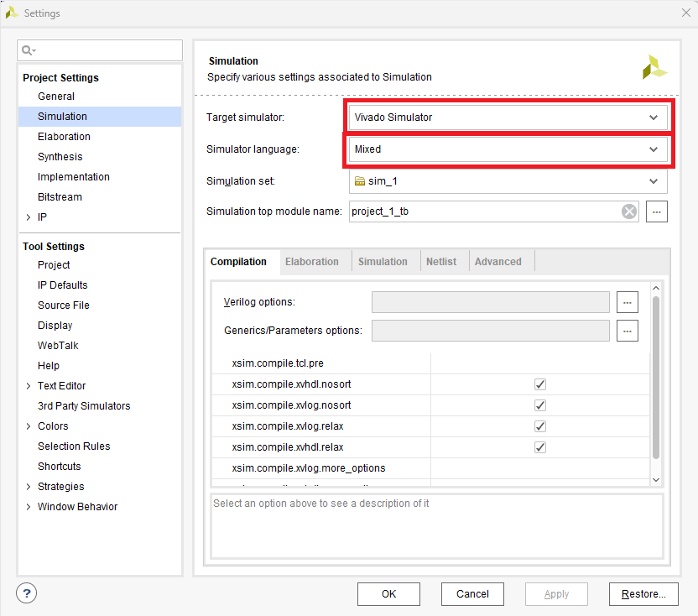Open the Simulation set dropdown

[508, 181]
